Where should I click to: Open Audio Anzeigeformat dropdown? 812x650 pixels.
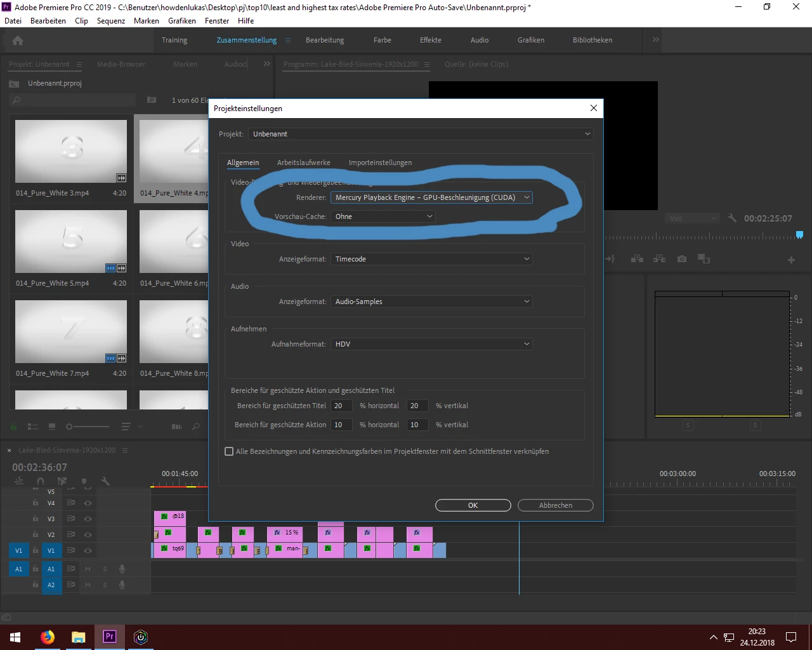coord(431,302)
